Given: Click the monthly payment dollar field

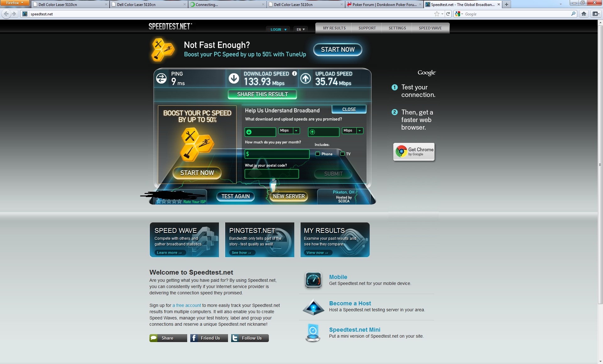Looking at the screenshot, I should pyautogui.click(x=277, y=154).
